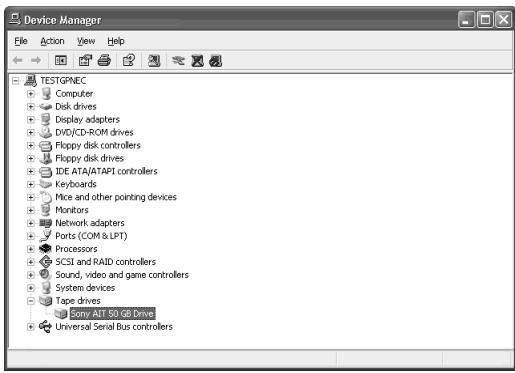Screen dimensions: 515x373
Task: Select the Monitors label
Action: [x=72, y=210]
